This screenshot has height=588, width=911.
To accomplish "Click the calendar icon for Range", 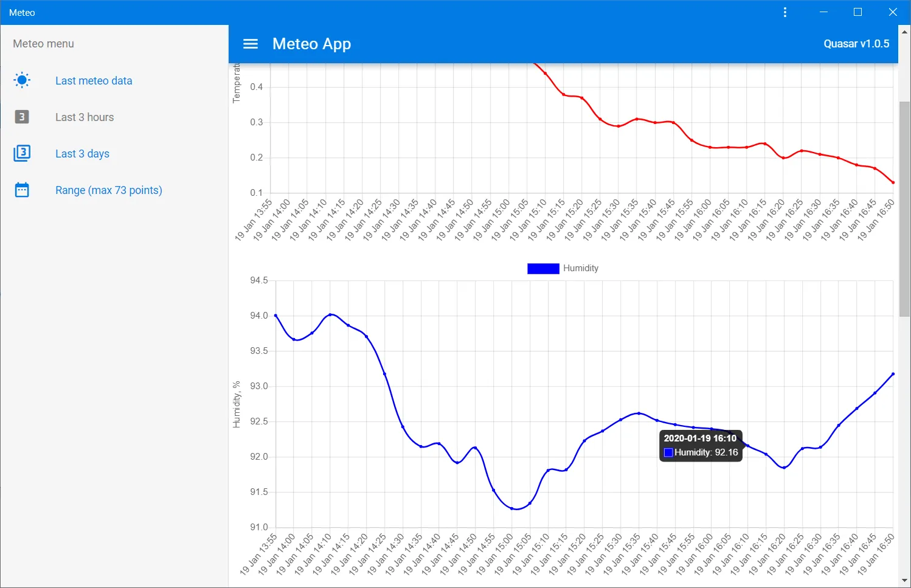I will (22, 190).
